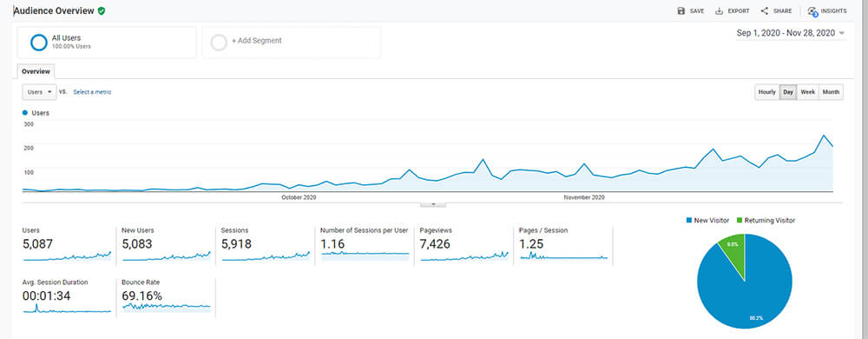Switch chart granularity to Week
868x339 pixels.
(x=807, y=92)
